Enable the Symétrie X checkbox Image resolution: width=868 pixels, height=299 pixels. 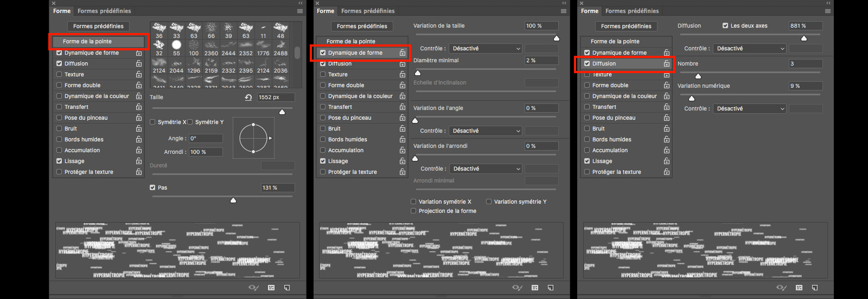153,122
